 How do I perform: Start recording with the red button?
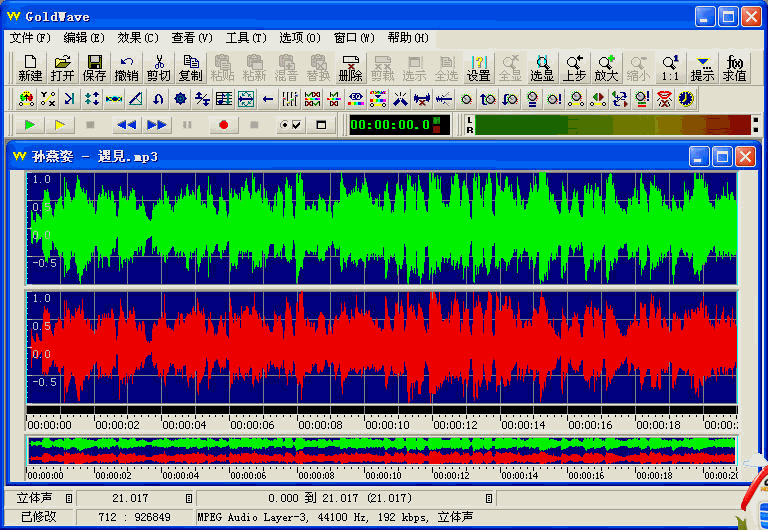click(x=224, y=125)
